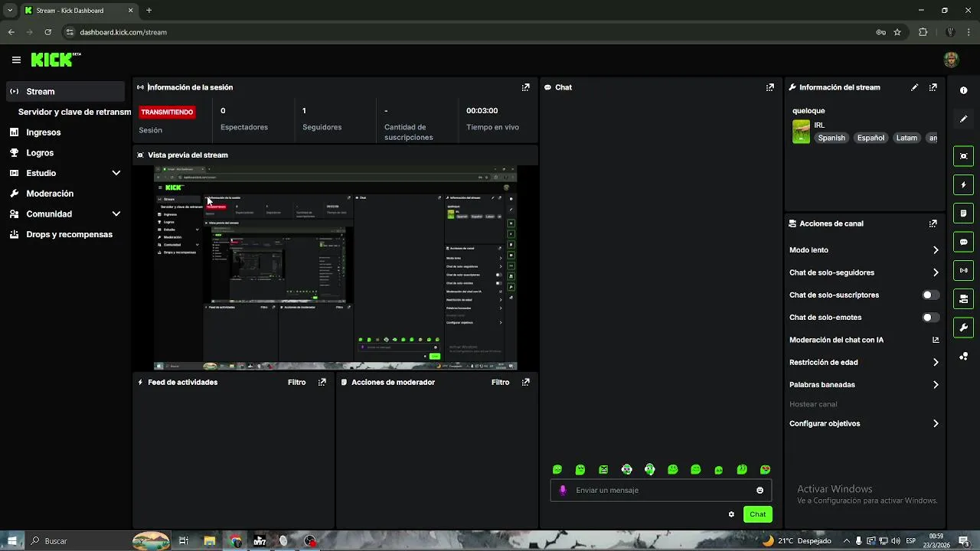
Task: Pop out the Acciones de moderador panel
Action: (x=525, y=382)
